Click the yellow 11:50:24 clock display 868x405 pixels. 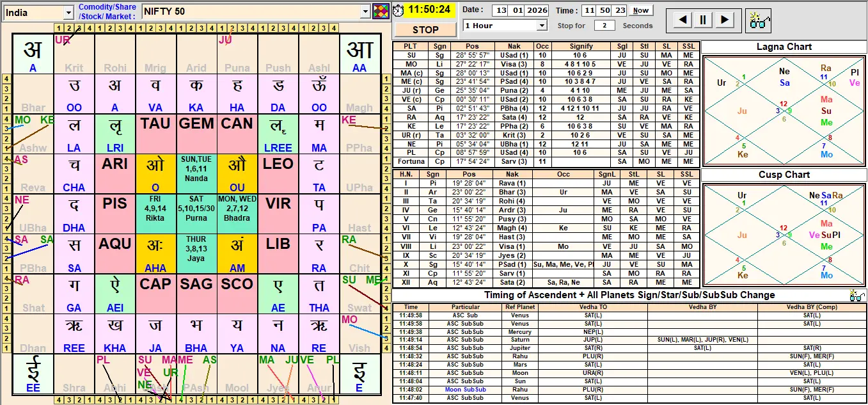[x=430, y=10]
